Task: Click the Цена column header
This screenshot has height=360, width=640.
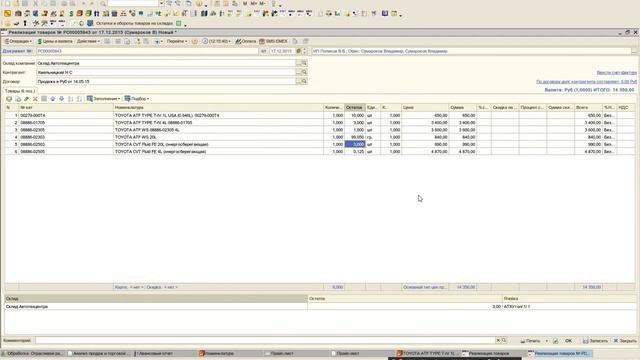Action: (425, 107)
